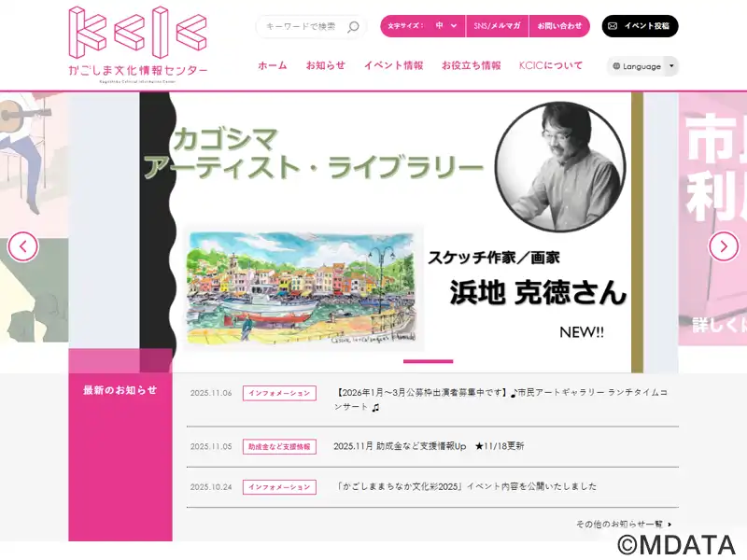Click the KCIC logo
This screenshot has height=560, width=747.
click(x=137, y=44)
